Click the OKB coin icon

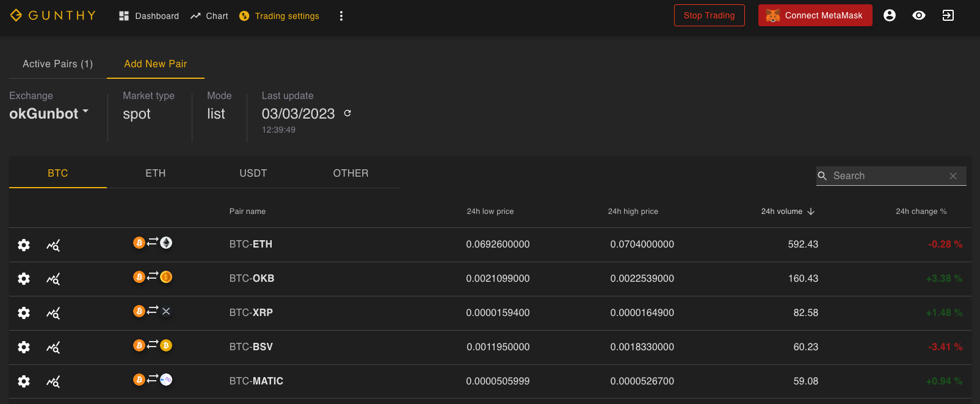[x=166, y=277]
